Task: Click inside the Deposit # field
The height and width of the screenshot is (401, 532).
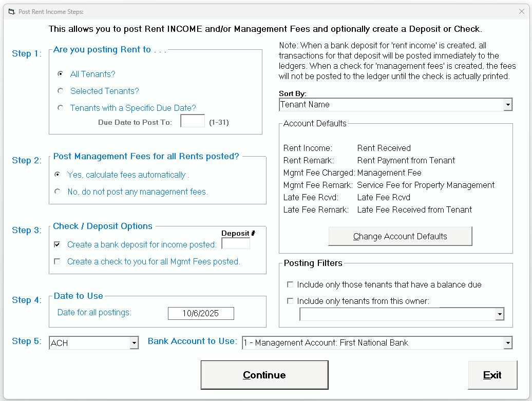Action: click(x=235, y=243)
